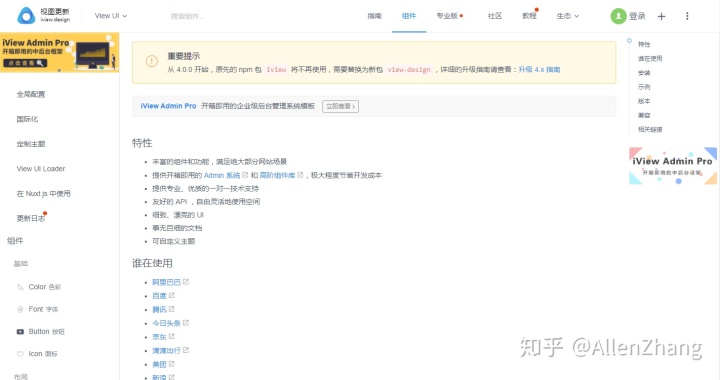Screen dimensions: 720x380
Task: Jump to 兼容 anchor in right outline
Action: pos(644,115)
